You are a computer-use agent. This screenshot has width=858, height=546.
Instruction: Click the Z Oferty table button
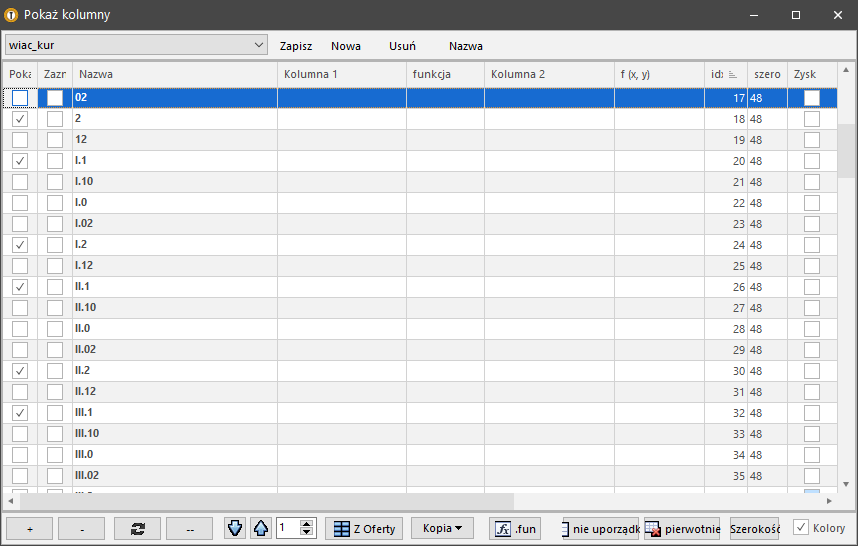[365, 529]
